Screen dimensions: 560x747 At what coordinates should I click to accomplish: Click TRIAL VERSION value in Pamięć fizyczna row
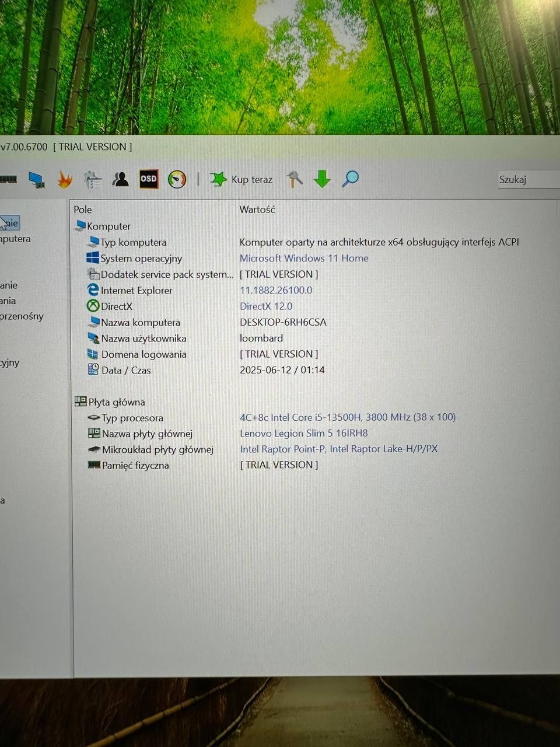[279, 465]
